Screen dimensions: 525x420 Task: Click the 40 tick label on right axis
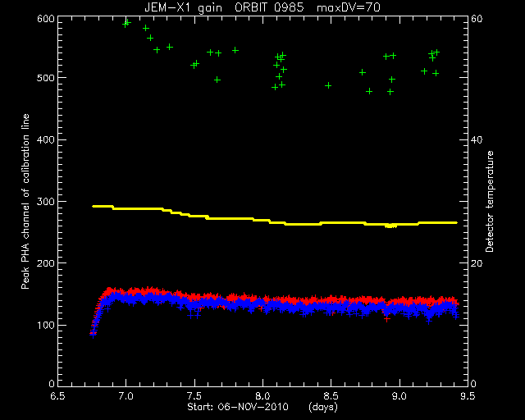point(477,140)
